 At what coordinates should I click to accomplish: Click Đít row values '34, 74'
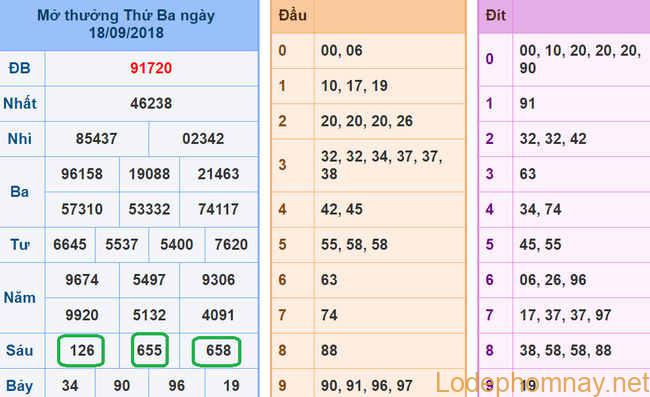[x=540, y=209]
